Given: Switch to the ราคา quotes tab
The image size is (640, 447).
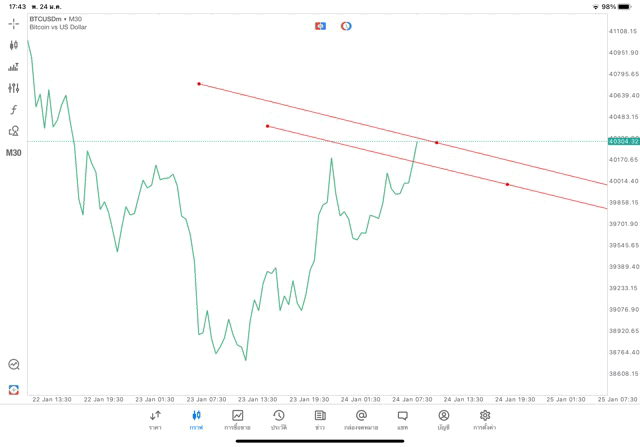Looking at the screenshot, I should (x=155, y=420).
